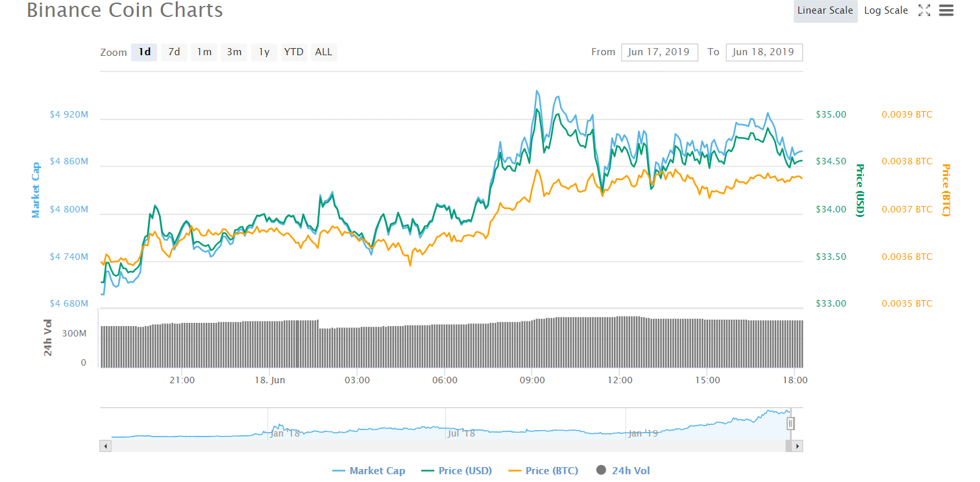Click the navigator left scroll arrow
980x482 pixels.
click(x=105, y=446)
